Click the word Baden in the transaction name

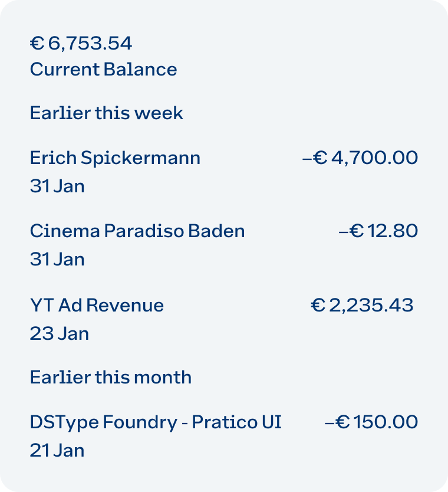point(216,231)
